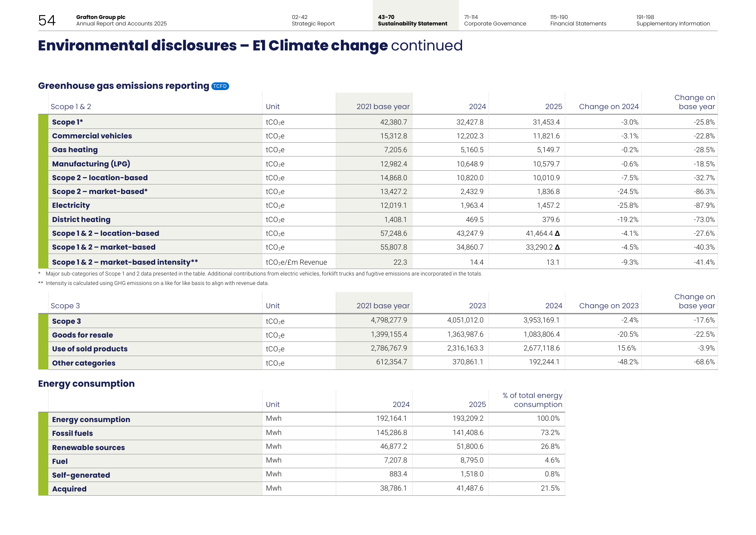Screen dimensions: 756x535
Task: Go to Corporate Governance section tab
Action: point(495,20)
